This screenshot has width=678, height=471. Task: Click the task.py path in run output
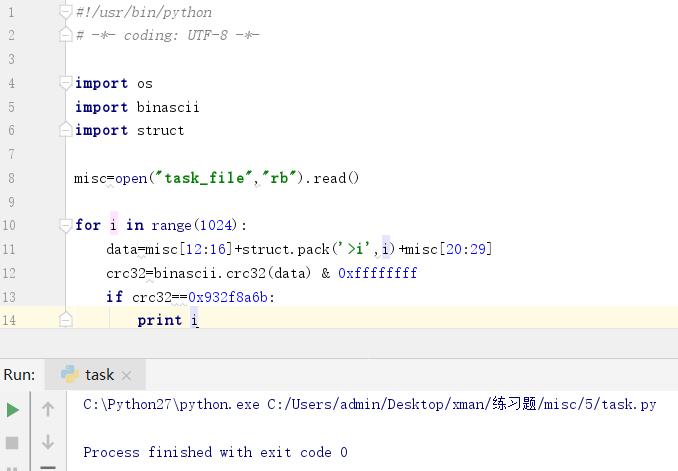click(462, 404)
